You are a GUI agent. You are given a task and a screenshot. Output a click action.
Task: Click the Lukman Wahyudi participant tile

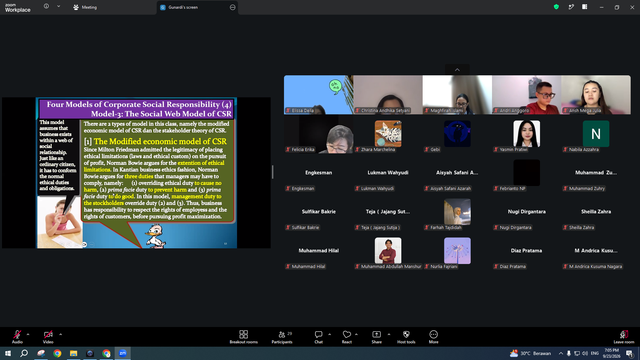[x=388, y=173]
